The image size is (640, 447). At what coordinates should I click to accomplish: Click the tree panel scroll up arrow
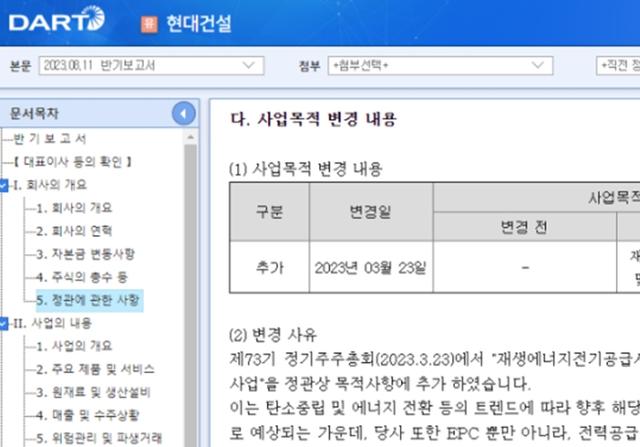(190, 138)
